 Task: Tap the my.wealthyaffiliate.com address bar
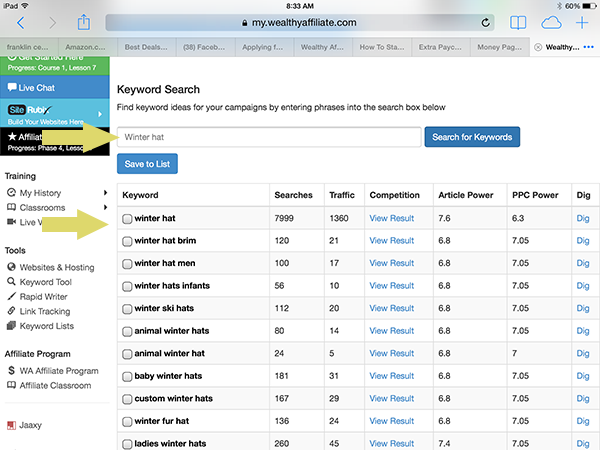[x=300, y=23]
